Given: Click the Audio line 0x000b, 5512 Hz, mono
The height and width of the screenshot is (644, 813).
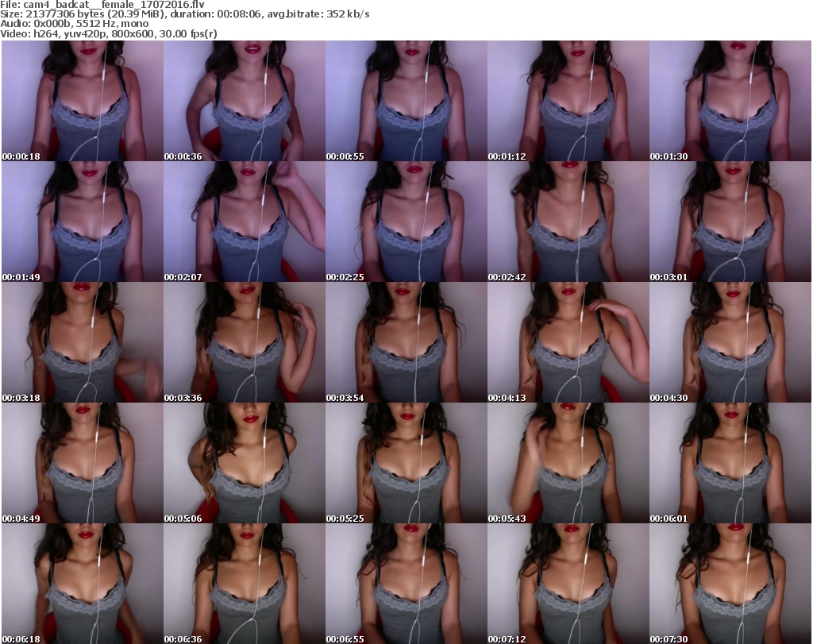Looking at the screenshot, I should [x=91, y=24].
